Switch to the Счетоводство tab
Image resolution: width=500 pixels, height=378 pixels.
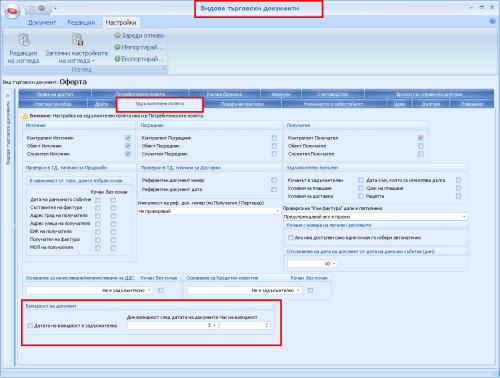click(x=333, y=94)
